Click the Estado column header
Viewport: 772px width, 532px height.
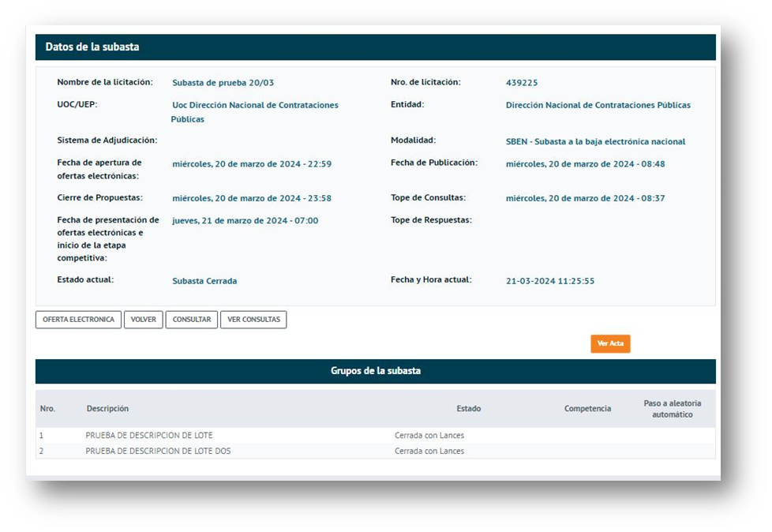click(469, 409)
